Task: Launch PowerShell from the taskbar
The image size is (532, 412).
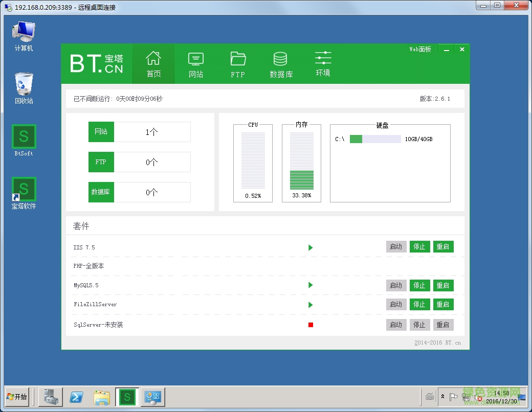Action: coord(77,397)
